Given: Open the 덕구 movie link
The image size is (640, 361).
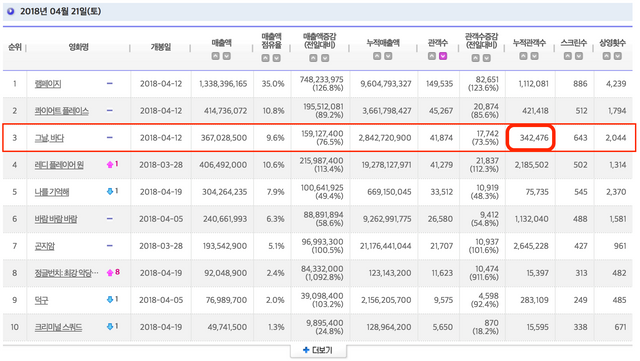Looking at the screenshot, I should (41, 300).
